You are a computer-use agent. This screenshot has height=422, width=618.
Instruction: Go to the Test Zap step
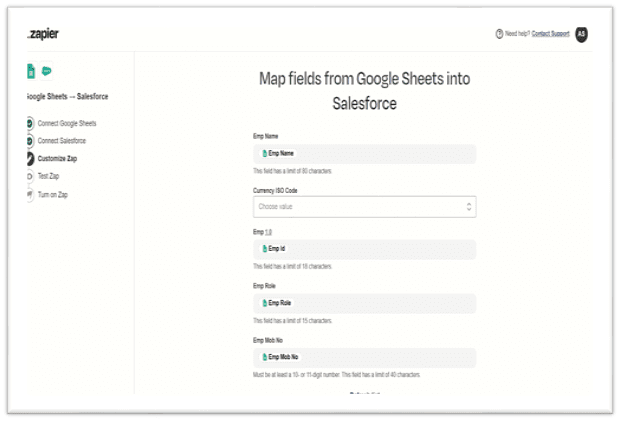pos(48,176)
